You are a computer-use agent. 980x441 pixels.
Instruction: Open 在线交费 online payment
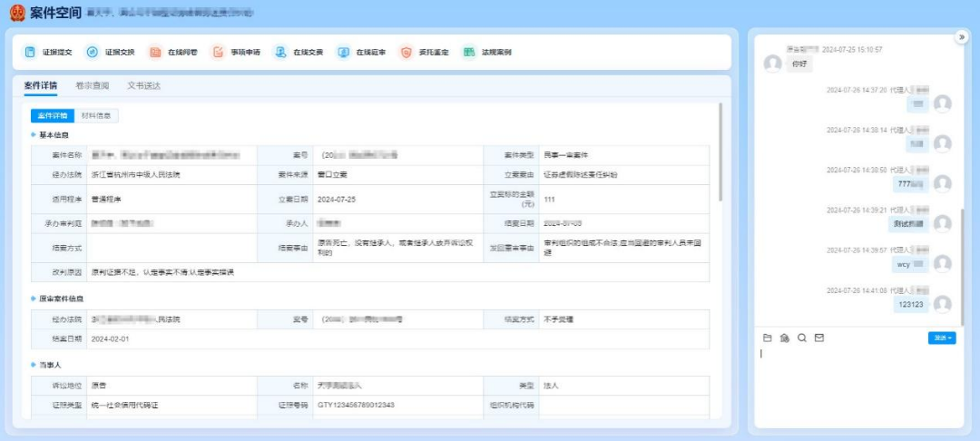click(299, 53)
